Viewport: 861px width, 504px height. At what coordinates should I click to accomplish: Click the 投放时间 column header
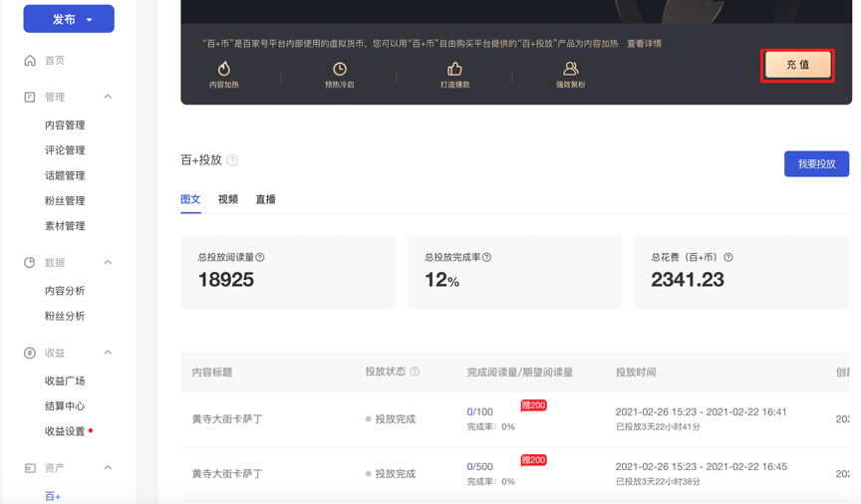pyautogui.click(x=636, y=373)
